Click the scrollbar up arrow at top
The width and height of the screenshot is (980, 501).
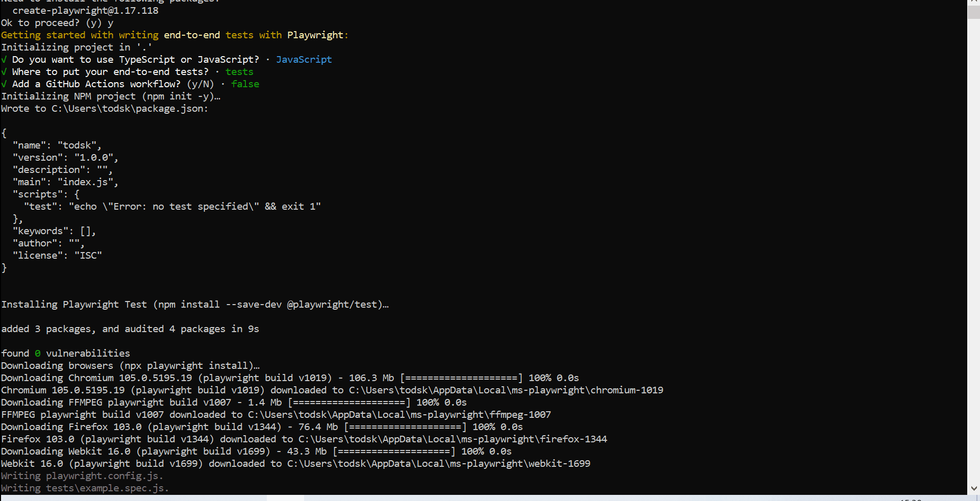[973, 2]
